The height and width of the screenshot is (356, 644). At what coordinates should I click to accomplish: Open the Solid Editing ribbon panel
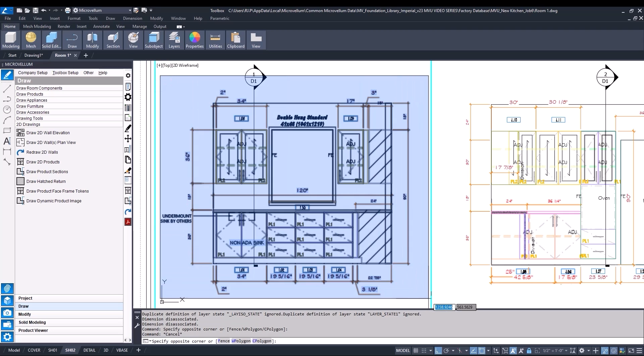[x=51, y=40]
